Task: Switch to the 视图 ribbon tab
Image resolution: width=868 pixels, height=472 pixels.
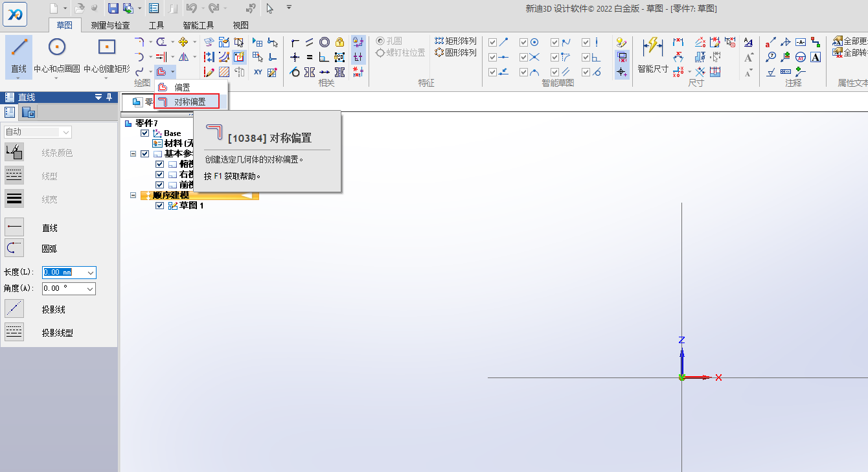Action: [240, 25]
